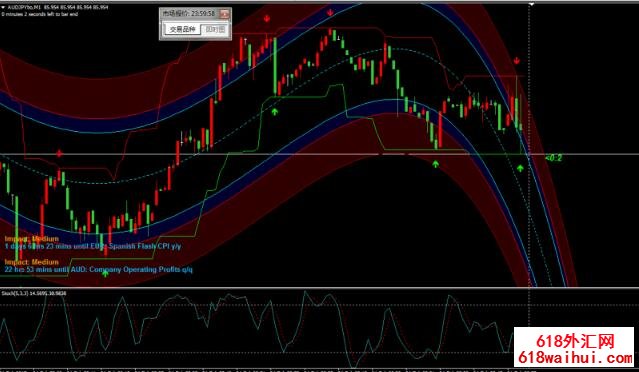
Task: Click the rightmost green buy arrow signal
Action: pos(520,167)
